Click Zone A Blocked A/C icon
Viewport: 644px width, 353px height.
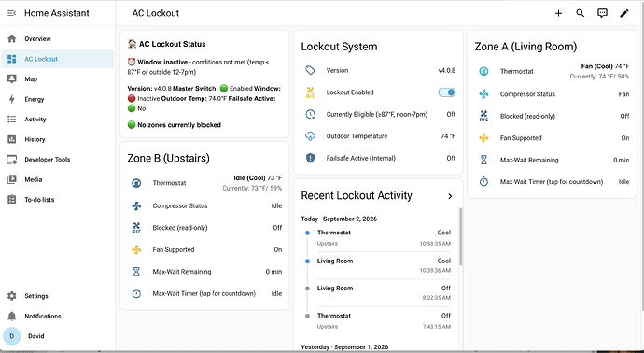coord(483,117)
